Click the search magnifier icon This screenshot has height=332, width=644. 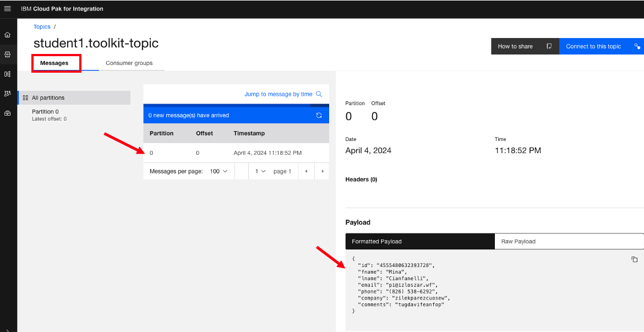click(319, 94)
